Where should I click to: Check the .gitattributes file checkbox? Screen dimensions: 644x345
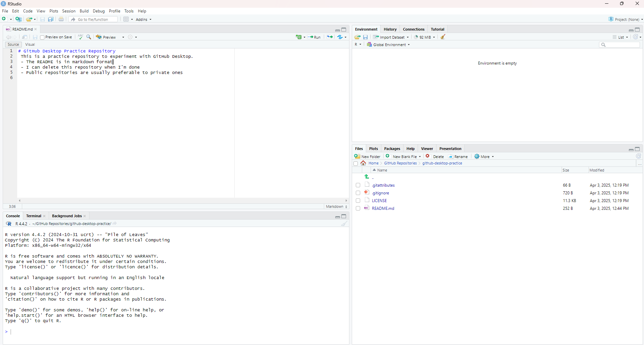[x=358, y=185]
